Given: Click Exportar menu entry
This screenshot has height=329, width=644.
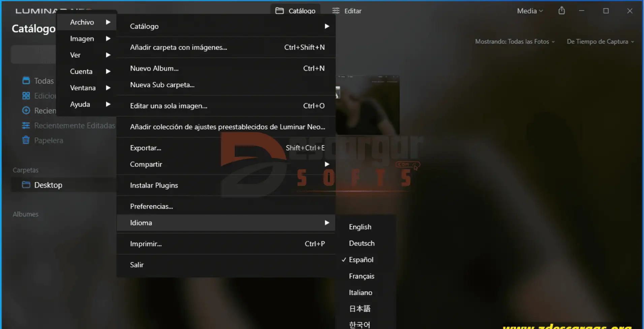Looking at the screenshot, I should (x=146, y=148).
